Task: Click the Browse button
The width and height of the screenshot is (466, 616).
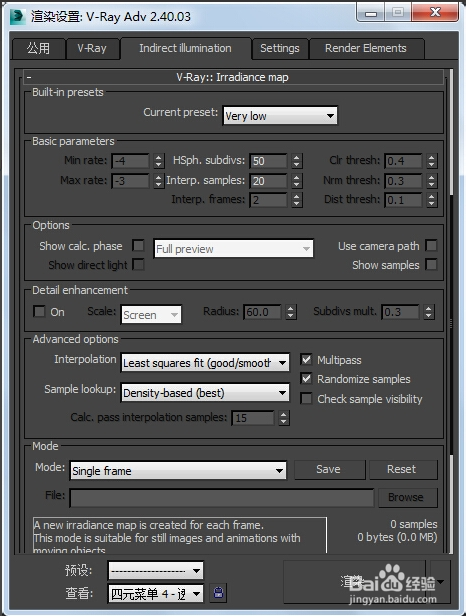Action: (407, 497)
